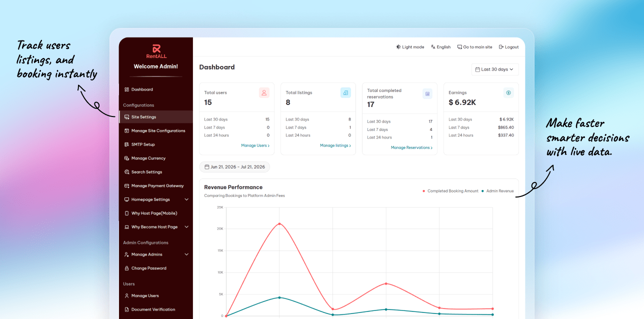Viewport: 644px width, 319px height.
Task: Click the Manage Users people icon
Action: [x=127, y=295]
